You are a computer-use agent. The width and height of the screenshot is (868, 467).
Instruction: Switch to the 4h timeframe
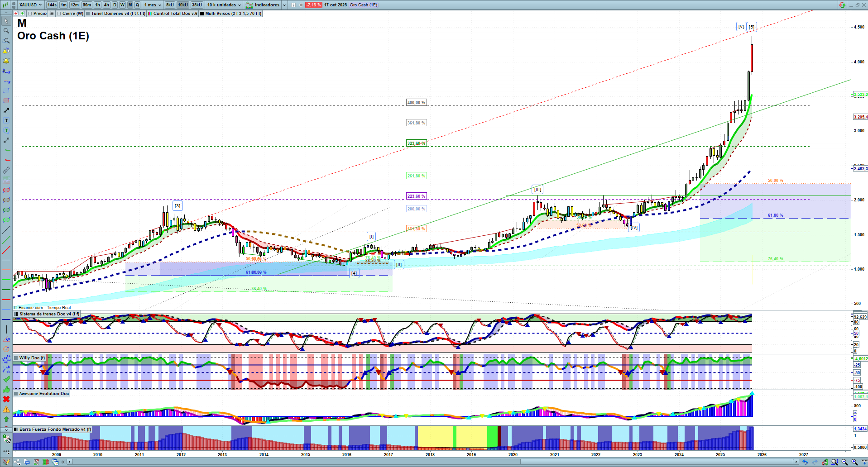click(106, 5)
